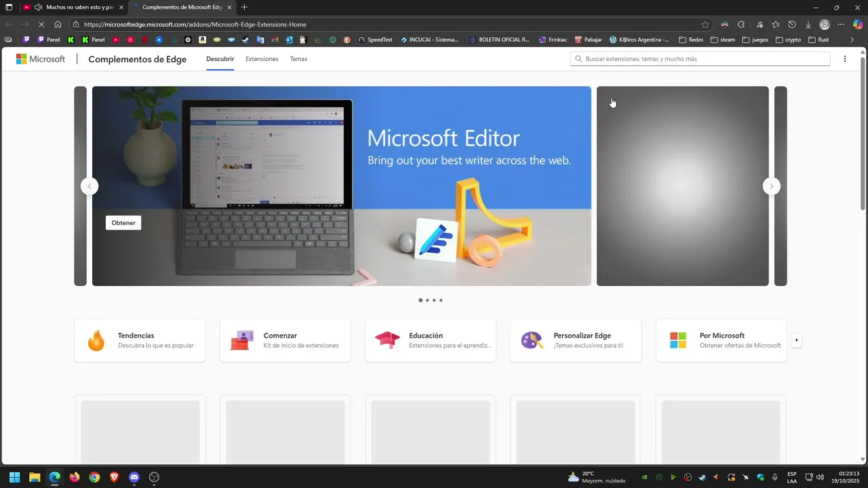Select the second carousel pagination dot
Image resolution: width=868 pixels, height=488 pixels.
[427, 300]
